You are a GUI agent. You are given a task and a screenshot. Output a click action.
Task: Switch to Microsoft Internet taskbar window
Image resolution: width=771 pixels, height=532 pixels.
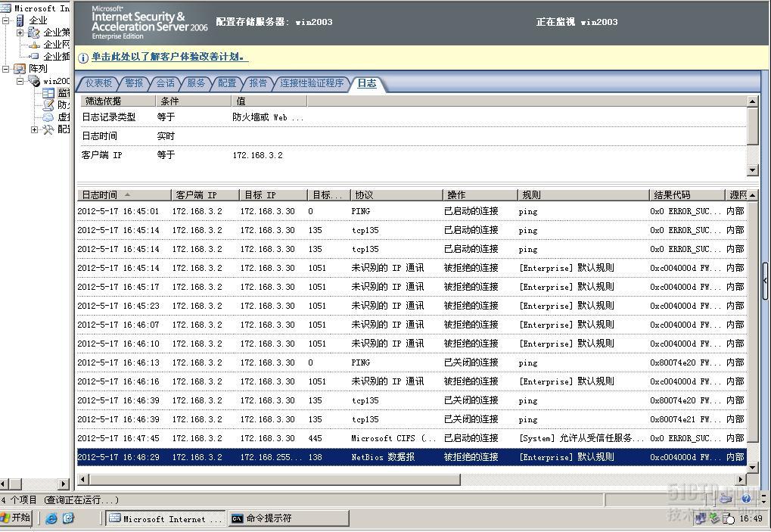point(165,518)
